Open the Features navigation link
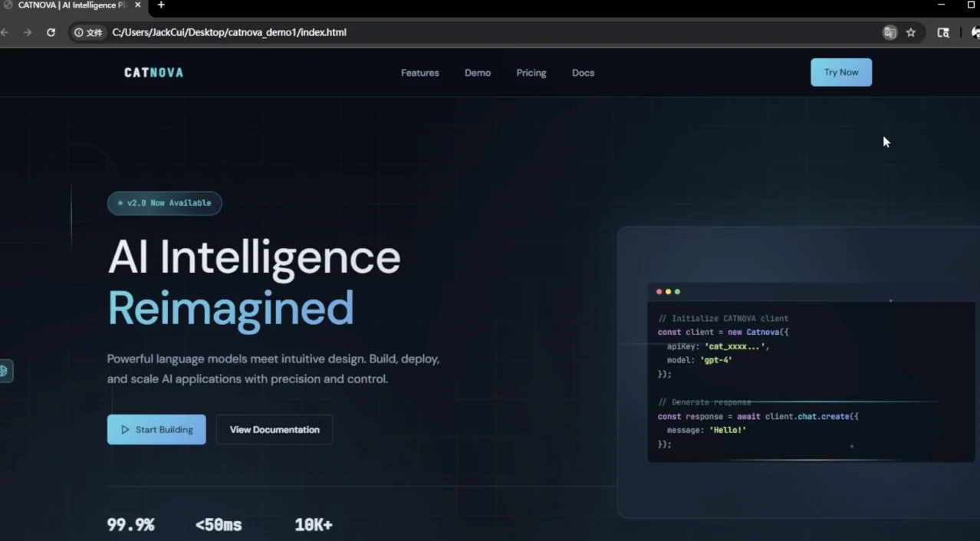This screenshot has height=541, width=980. point(419,73)
